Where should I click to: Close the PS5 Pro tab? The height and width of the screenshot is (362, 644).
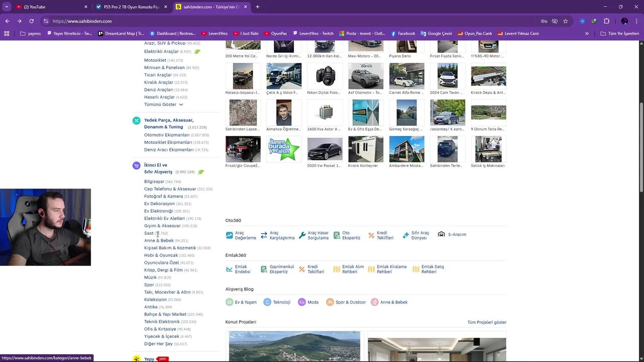click(166, 7)
